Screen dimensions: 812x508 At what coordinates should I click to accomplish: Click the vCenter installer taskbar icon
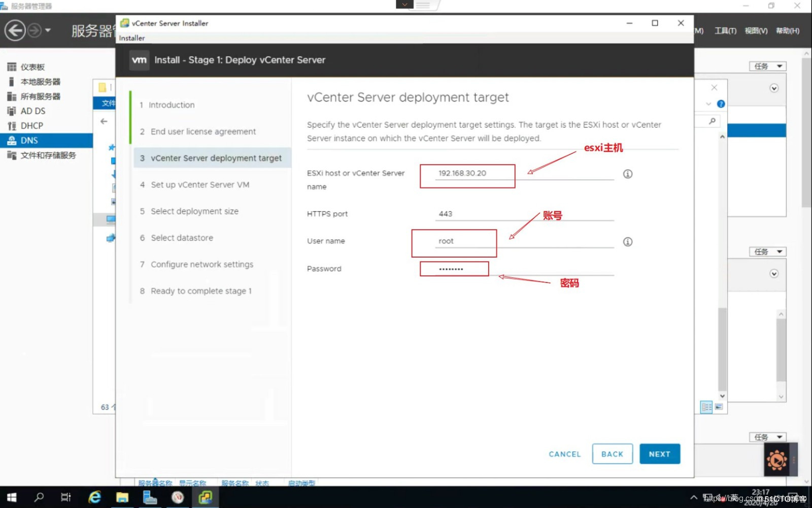(206, 497)
